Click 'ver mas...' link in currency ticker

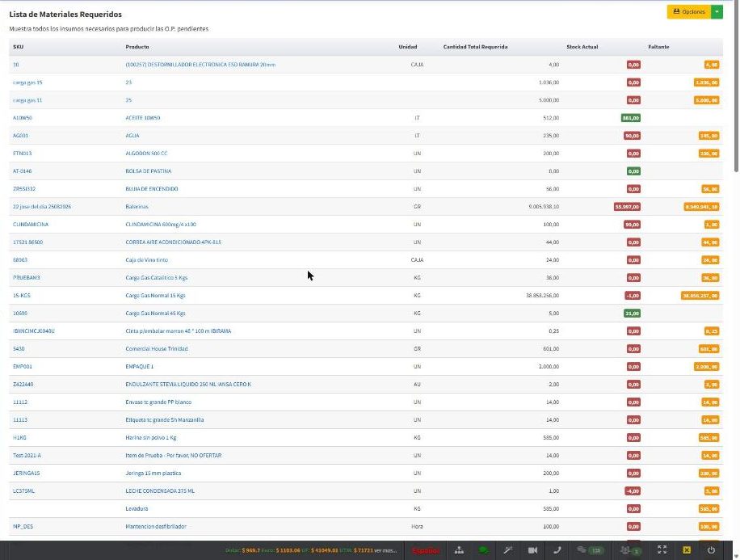[x=385, y=550]
